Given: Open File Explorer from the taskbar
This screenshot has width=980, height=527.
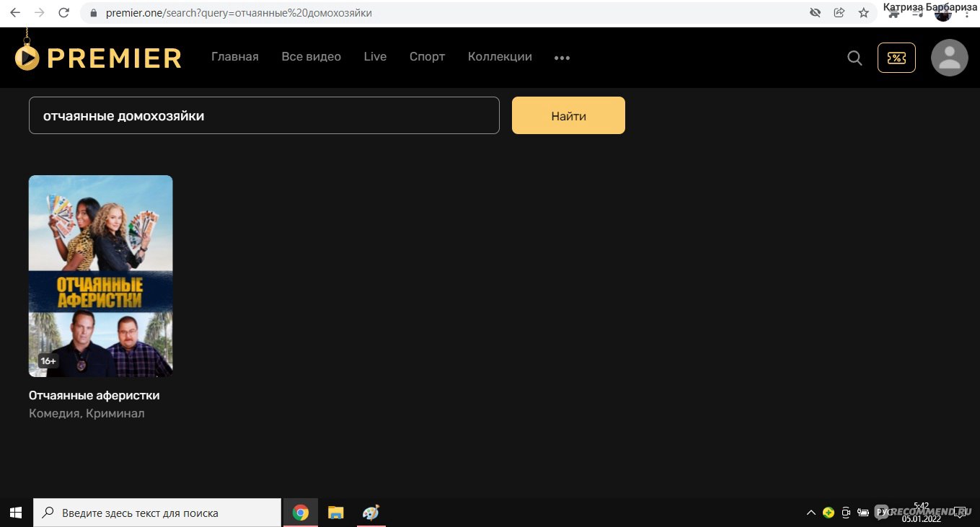Looking at the screenshot, I should (335, 513).
